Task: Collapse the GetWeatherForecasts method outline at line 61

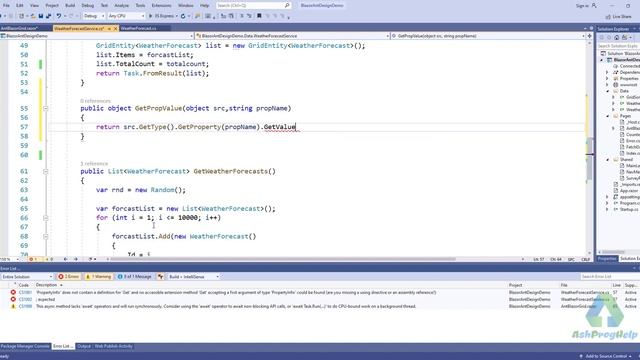Action: click(x=46, y=171)
